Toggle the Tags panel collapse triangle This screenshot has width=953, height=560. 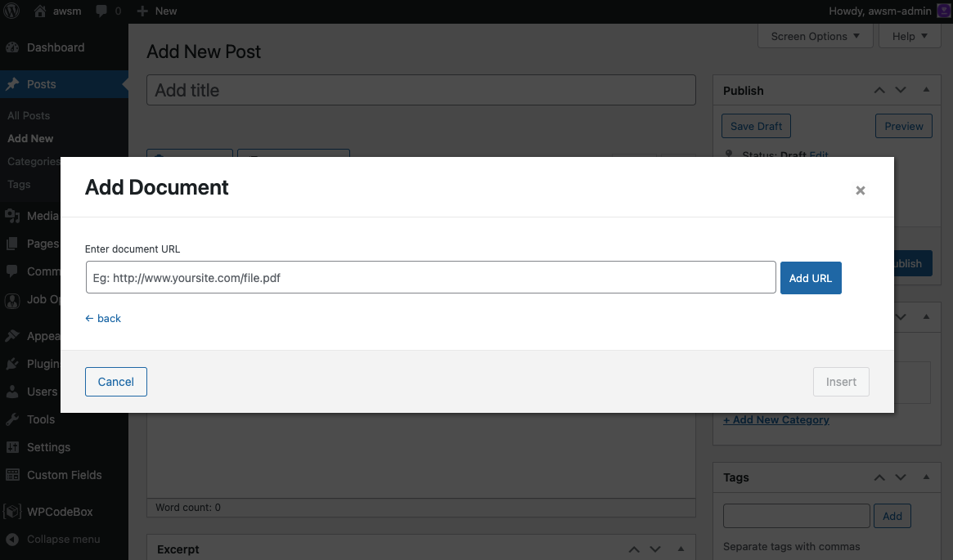(x=926, y=477)
